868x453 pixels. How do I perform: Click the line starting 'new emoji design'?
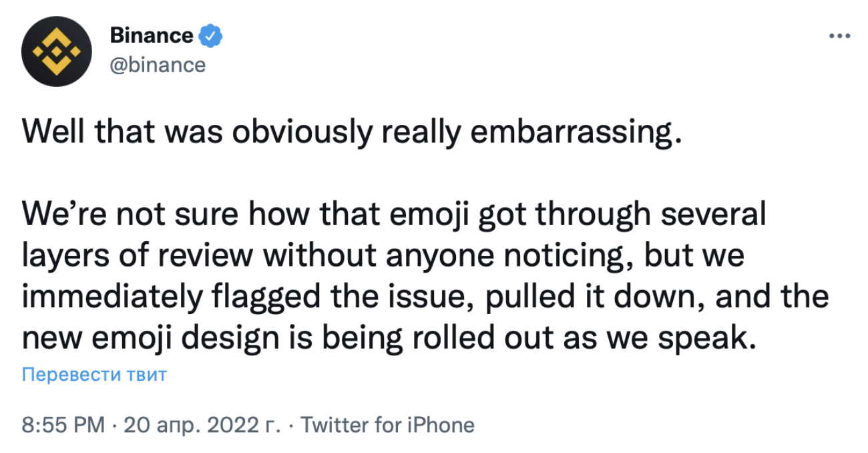point(390,338)
